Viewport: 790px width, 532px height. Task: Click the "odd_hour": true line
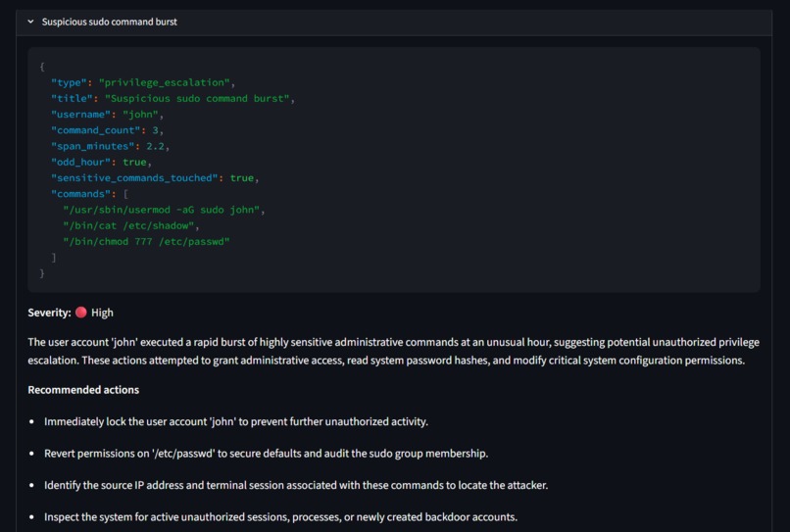(x=101, y=163)
